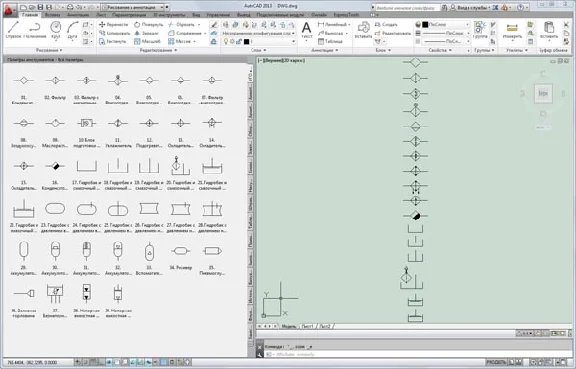Click the Создать block button

(x=386, y=25)
